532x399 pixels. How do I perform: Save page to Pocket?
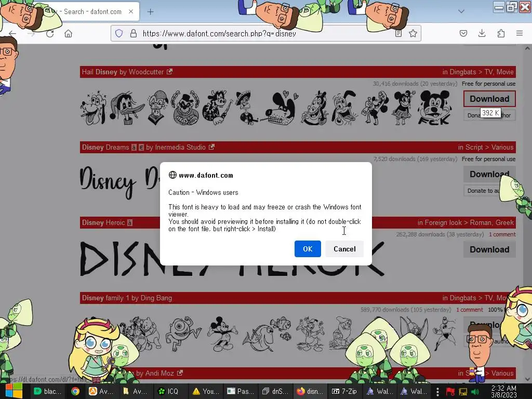(x=463, y=33)
